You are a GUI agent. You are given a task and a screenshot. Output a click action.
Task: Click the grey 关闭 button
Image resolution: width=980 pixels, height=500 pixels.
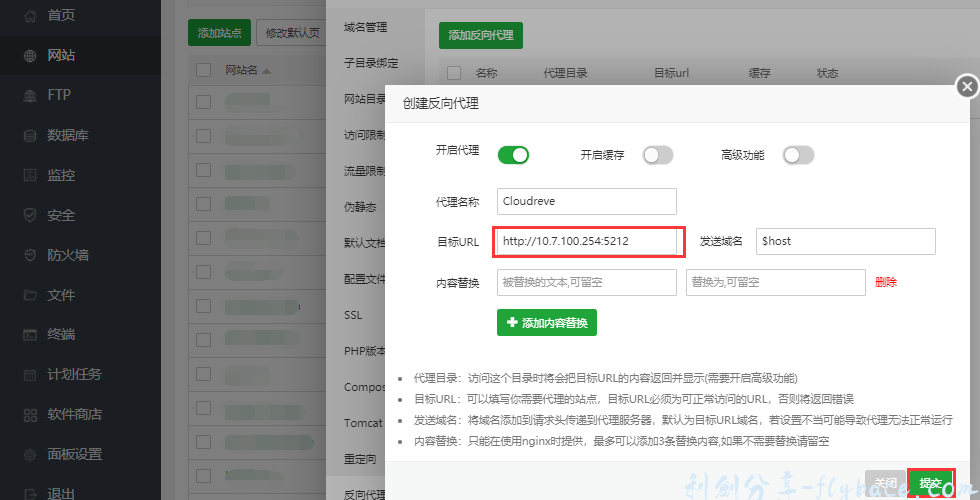tap(885, 483)
